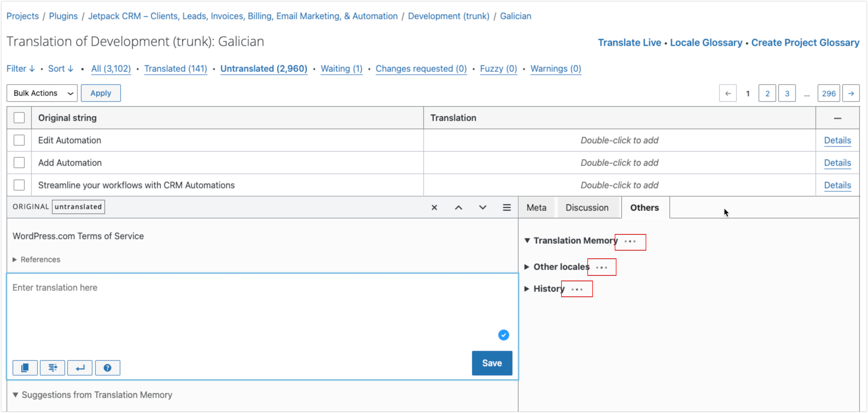Tick the select-all checkbox in the header

coord(19,118)
